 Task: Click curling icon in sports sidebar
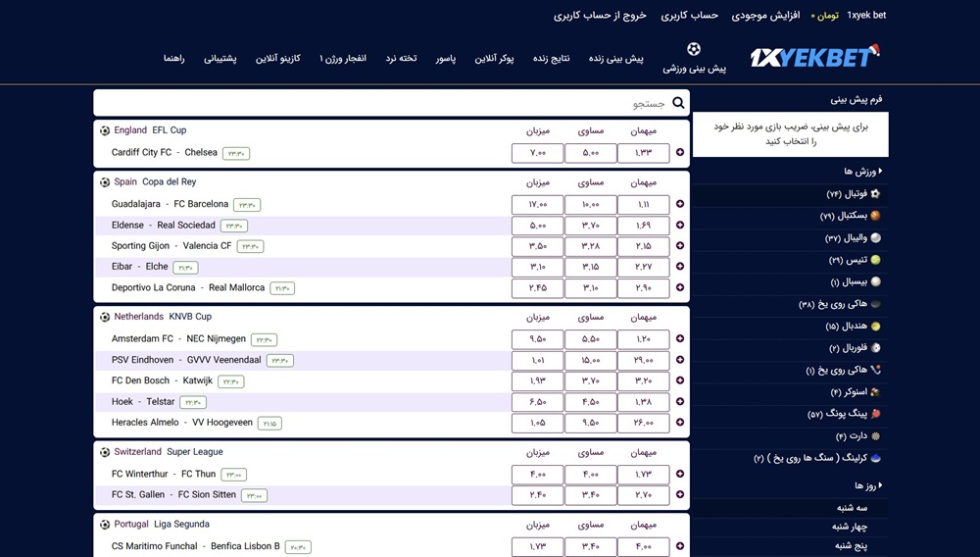coord(875,458)
